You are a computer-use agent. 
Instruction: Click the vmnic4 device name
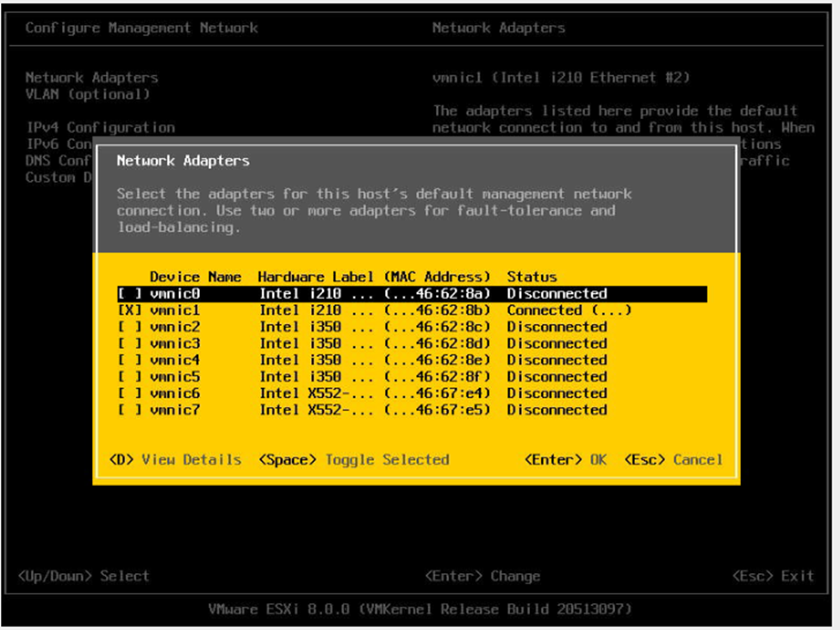(175, 360)
